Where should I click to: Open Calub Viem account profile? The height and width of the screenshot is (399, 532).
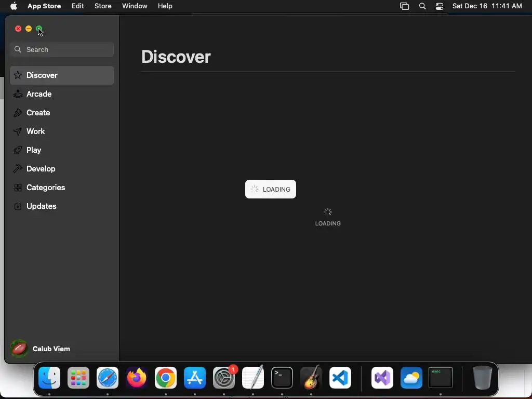41,349
